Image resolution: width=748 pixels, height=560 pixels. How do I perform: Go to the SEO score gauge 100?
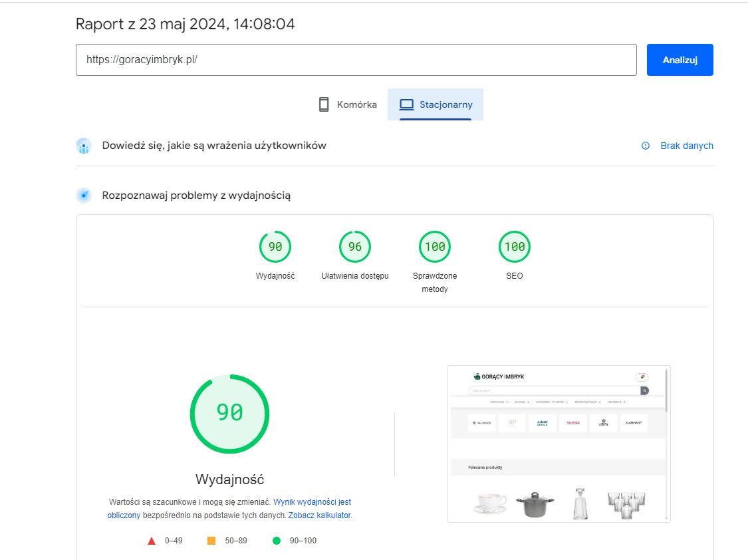tap(515, 247)
